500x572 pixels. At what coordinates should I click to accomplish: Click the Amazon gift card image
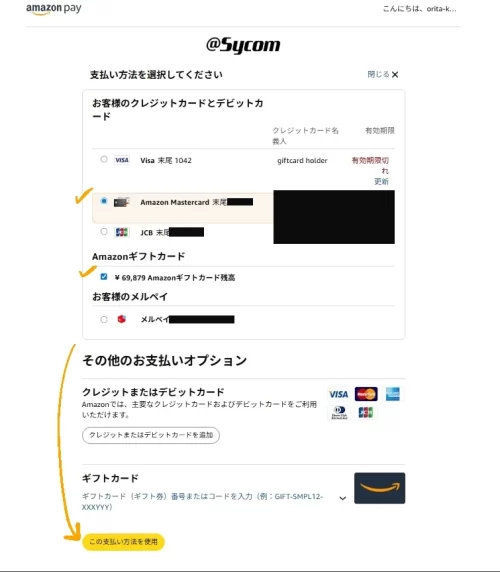(x=379, y=488)
